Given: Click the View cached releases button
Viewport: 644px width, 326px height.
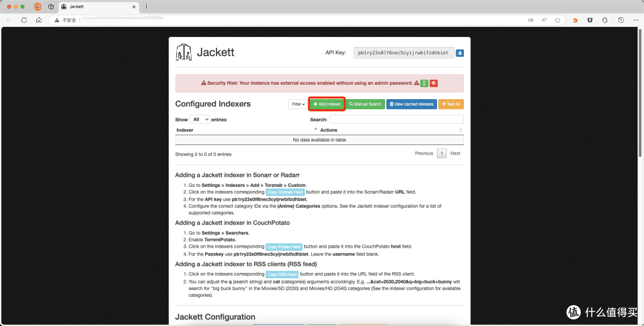Looking at the screenshot, I should pyautogui.click(x=411, y=104).
